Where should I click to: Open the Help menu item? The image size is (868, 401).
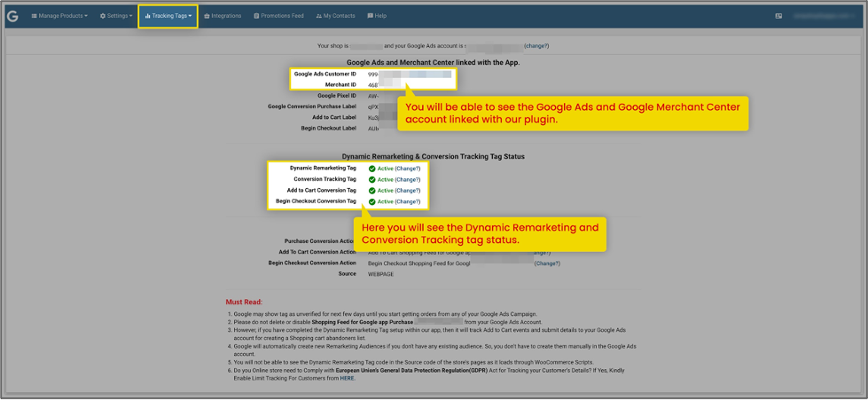pos(377,16)
